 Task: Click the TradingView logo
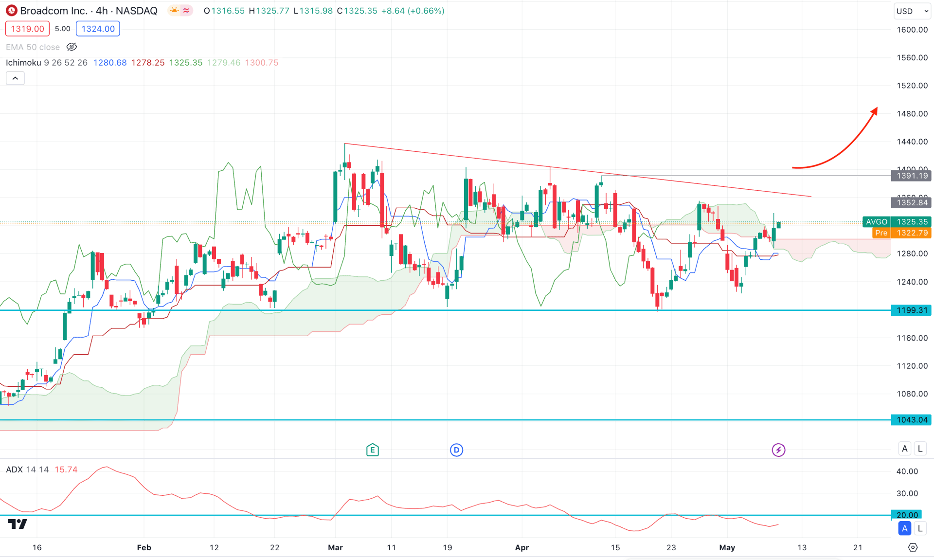pyautogui.click(x=18, y=524)
